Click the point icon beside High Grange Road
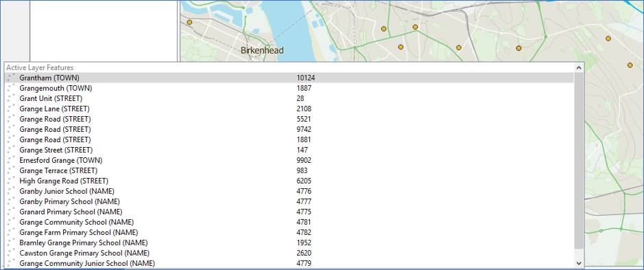644x270 pixels. (x=11, y=181)
